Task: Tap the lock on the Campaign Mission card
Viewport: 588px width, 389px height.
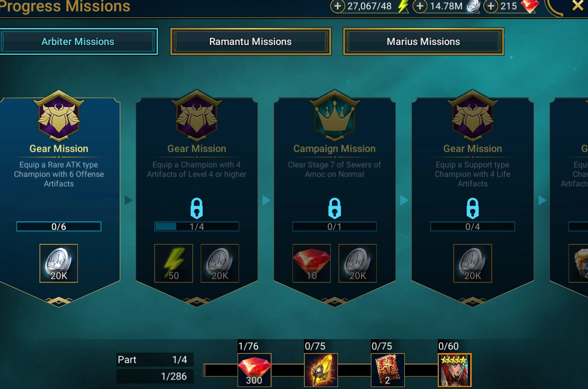Action: (x=334, y=208)
